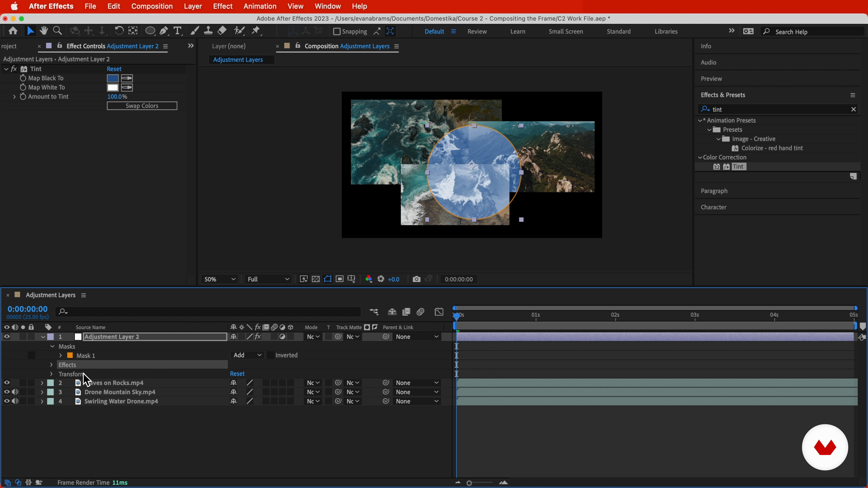Screen dimensions: 868x488
Task: Click the Rotation tool icon
Action: coord(119,31)
